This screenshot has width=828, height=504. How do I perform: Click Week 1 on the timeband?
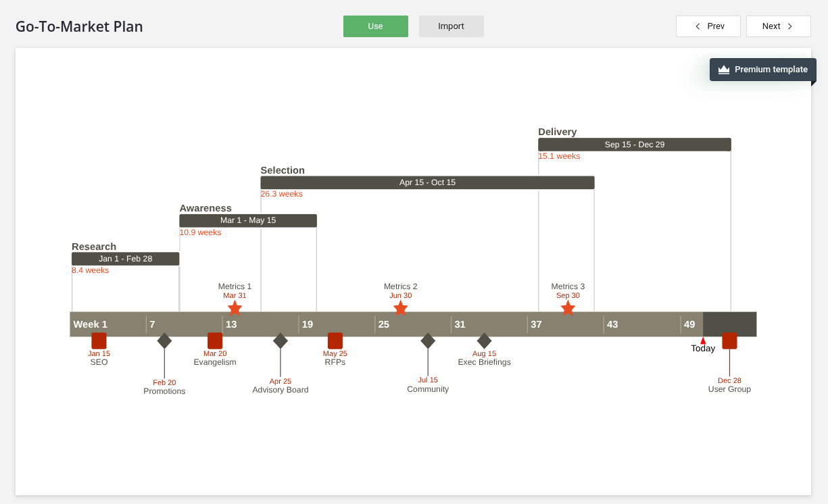pos(91,324)
